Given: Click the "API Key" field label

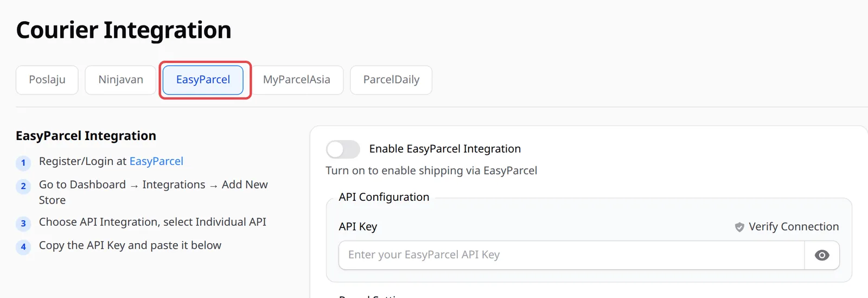Looking at the screenshot, I should coord(358,227).
